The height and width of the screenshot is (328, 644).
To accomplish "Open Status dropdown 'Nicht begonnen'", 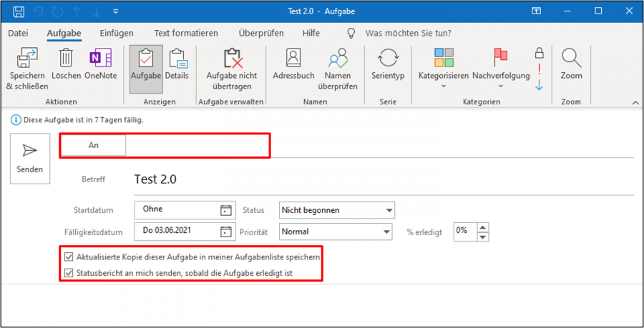I will [x=337, y=210].
